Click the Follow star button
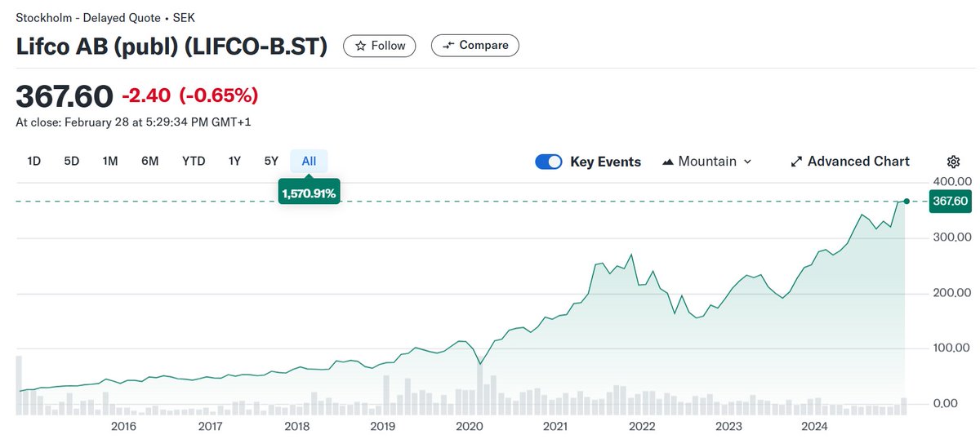 click(380, 46)
